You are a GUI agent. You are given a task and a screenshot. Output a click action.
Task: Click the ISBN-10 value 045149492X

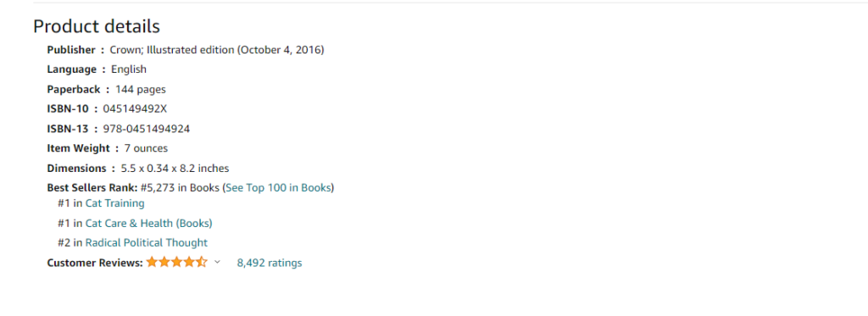[135, 109]
